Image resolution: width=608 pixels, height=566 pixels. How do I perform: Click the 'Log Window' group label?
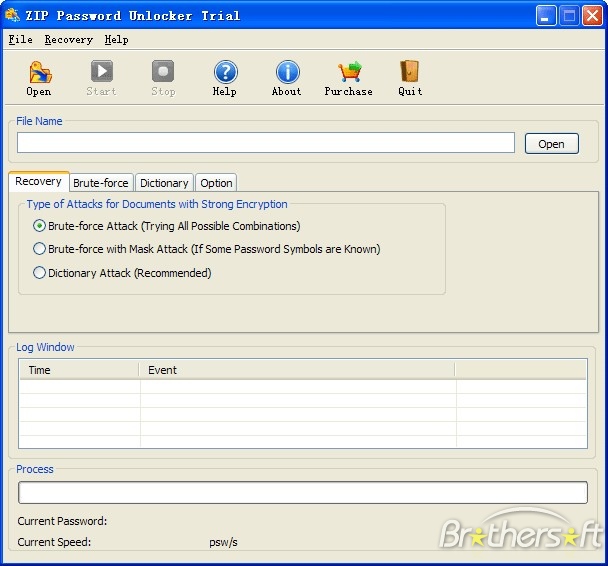point(45,347)
